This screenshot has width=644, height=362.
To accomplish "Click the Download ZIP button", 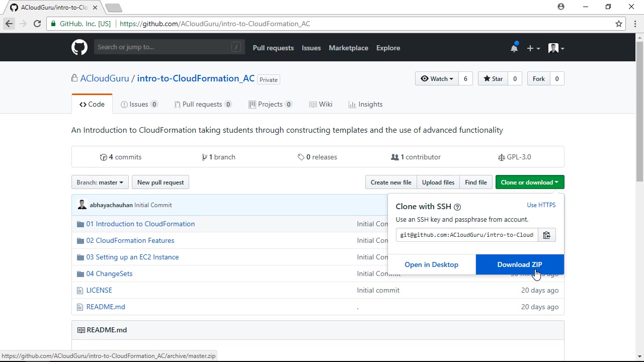I will (519, 265).
